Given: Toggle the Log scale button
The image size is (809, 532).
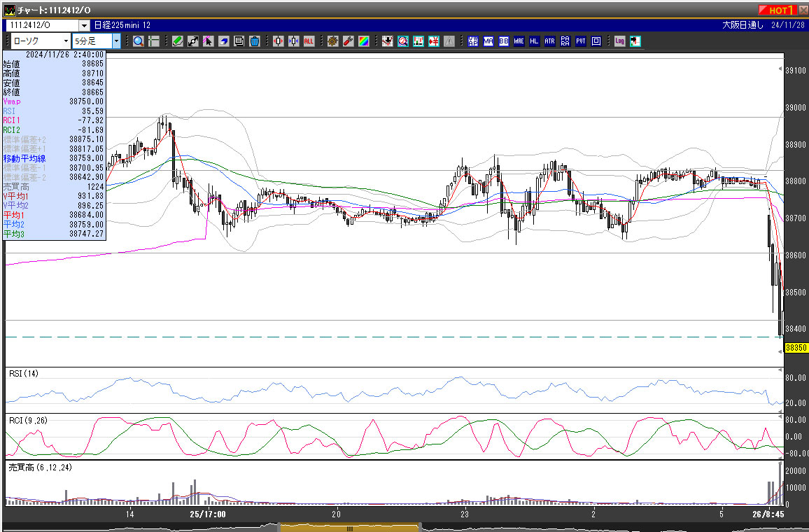Looking at the screenshot, I should (x=619, y=41).
